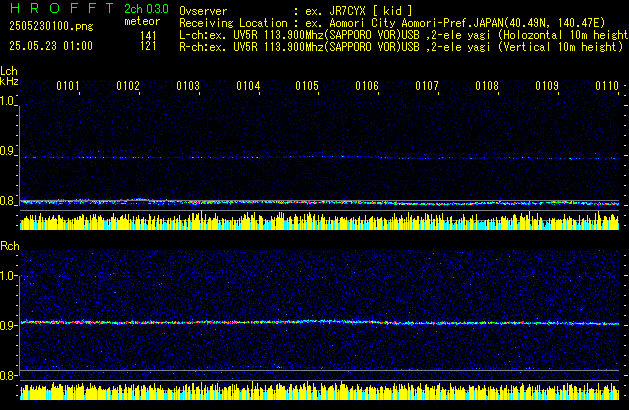Click the 0103 time marker

pyautogui.click(x=188, y=86)
